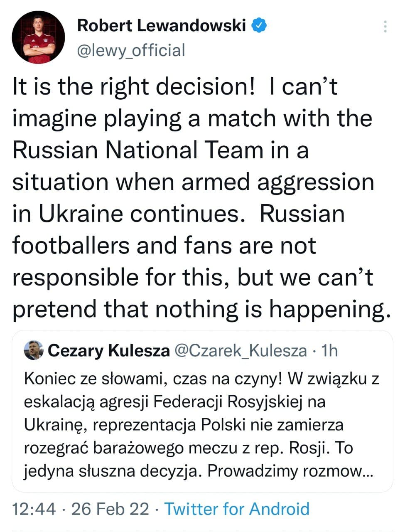This screenshot has width=405, height=532.
Task: Select the Cezary Kulesza name in quote
Action: pyautogui.click(x=109, y=351)
